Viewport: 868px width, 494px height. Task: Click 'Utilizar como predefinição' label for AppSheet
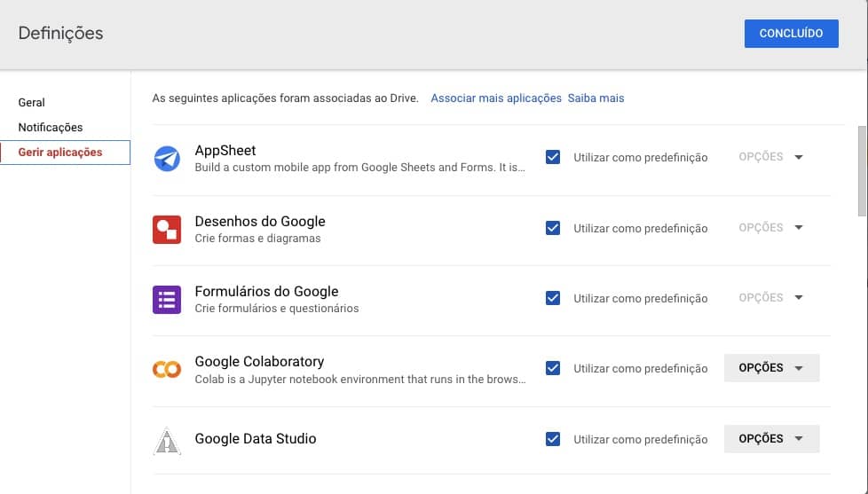point(641,158)
